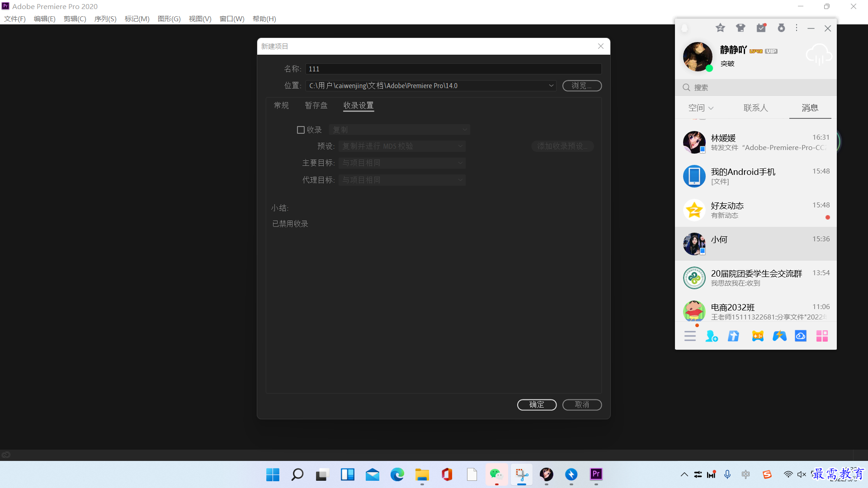868x488 pixels.
Task: Click the Sogou input tray icon
Action: 767,474
